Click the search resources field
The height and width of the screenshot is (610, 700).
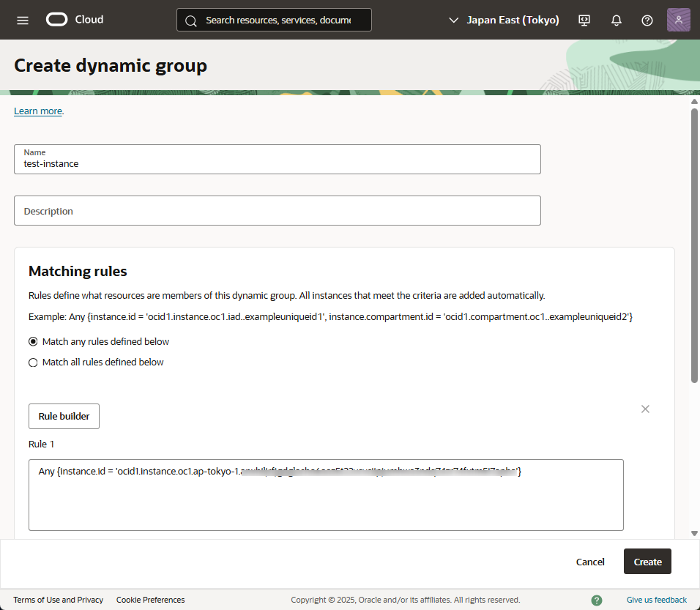coord(278,20)
